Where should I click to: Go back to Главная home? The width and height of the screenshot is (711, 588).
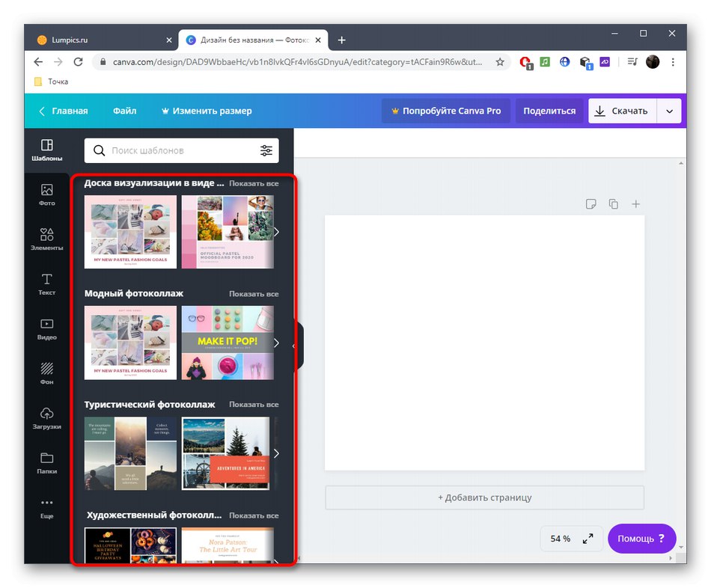tap(64, 111)
